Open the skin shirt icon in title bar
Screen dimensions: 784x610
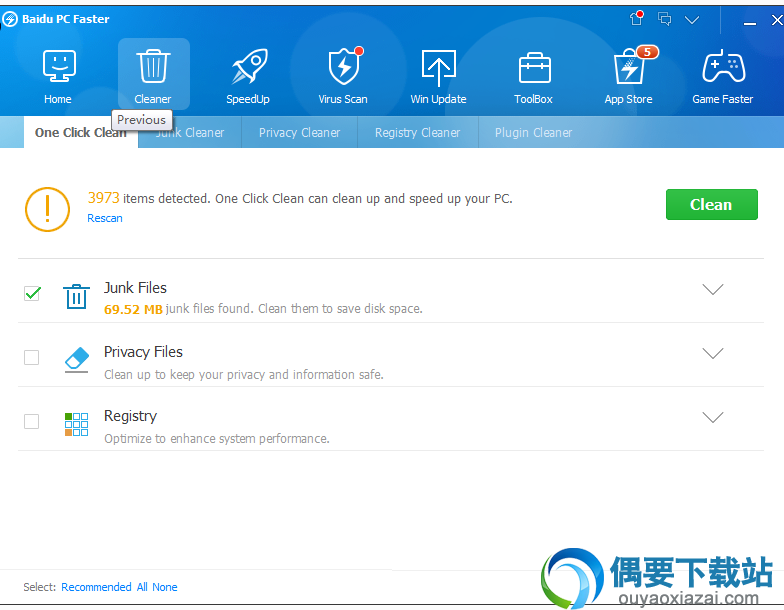pos(636,18)
